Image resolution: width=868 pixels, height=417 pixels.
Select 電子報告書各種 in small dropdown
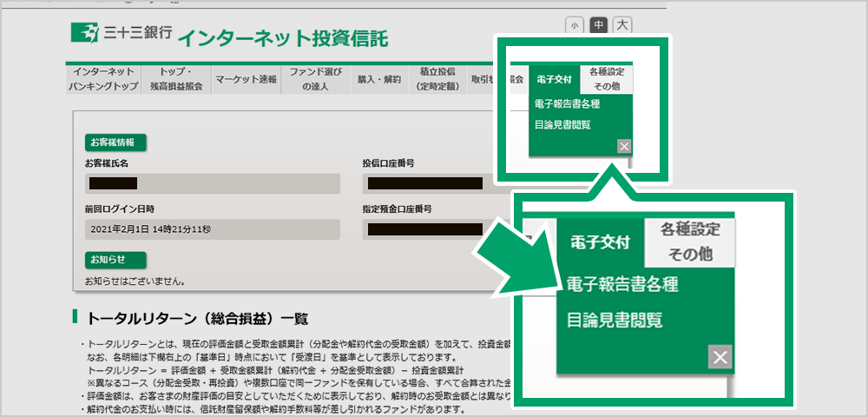[x=568, y=103]
